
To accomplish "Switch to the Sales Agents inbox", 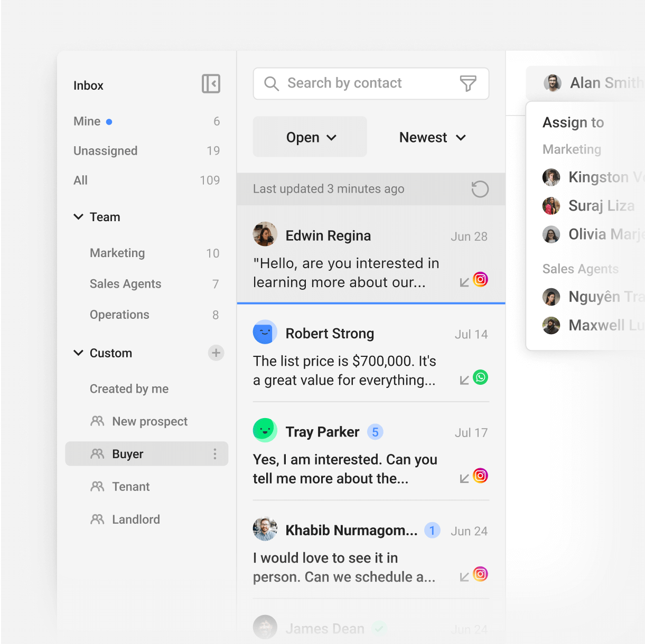I will (125, 284).
